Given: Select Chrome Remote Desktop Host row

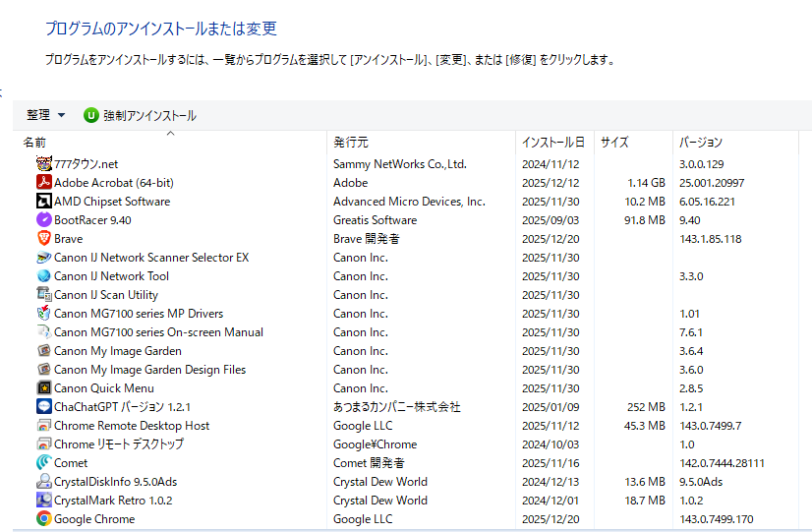Looking at the screenshot, I should click(132, 426).
